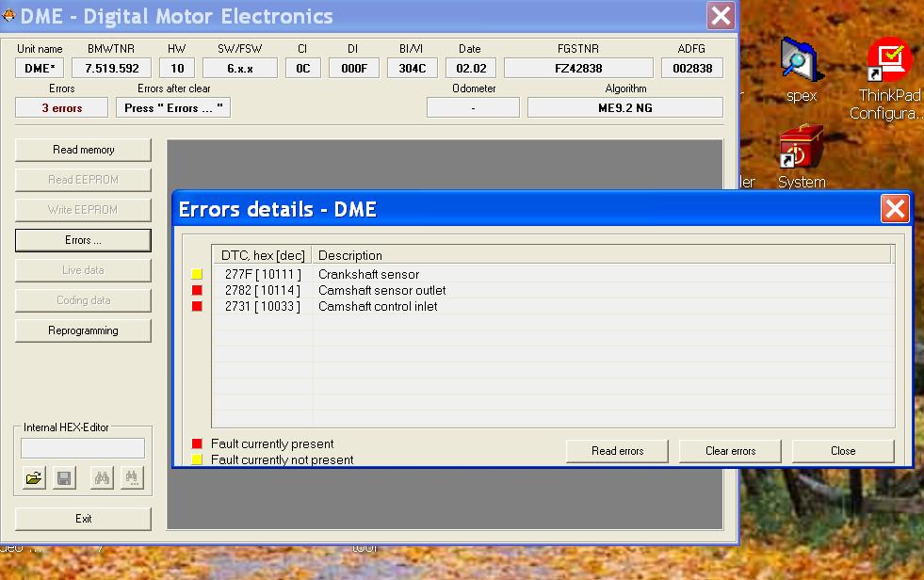
Task: Click the disabled Read EEPROM button
Action: (83, 180)
